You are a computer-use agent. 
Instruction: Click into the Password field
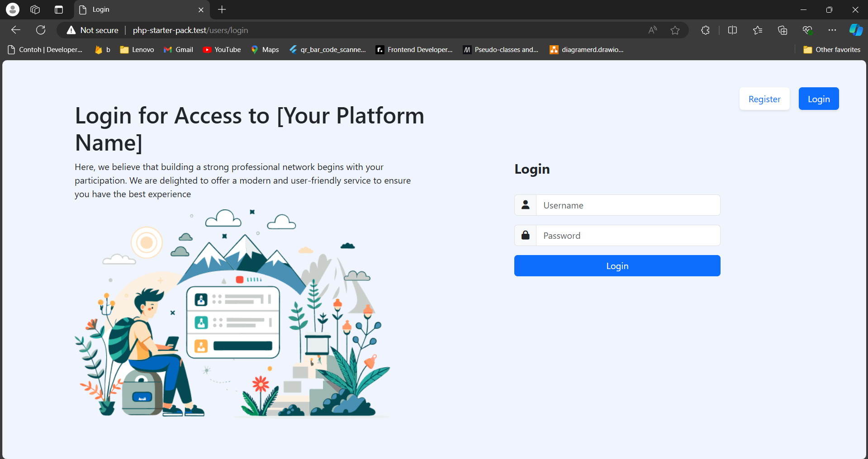click(627, 236)
